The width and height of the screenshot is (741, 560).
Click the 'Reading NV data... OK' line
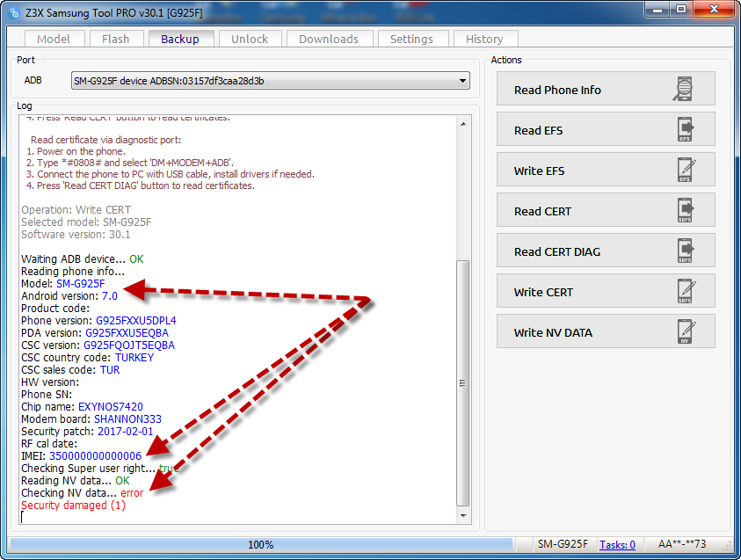pos(75,481)
